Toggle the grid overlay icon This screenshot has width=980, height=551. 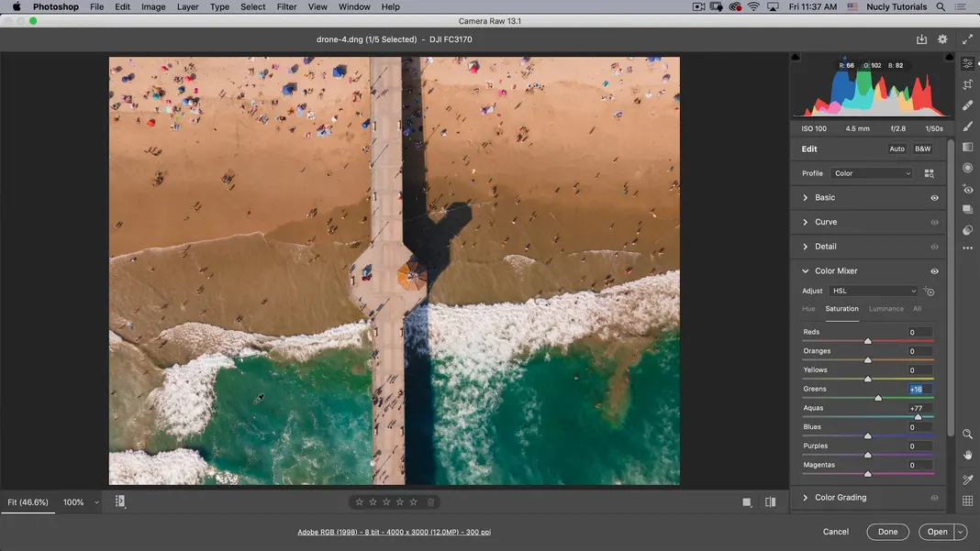pos(967,501)
